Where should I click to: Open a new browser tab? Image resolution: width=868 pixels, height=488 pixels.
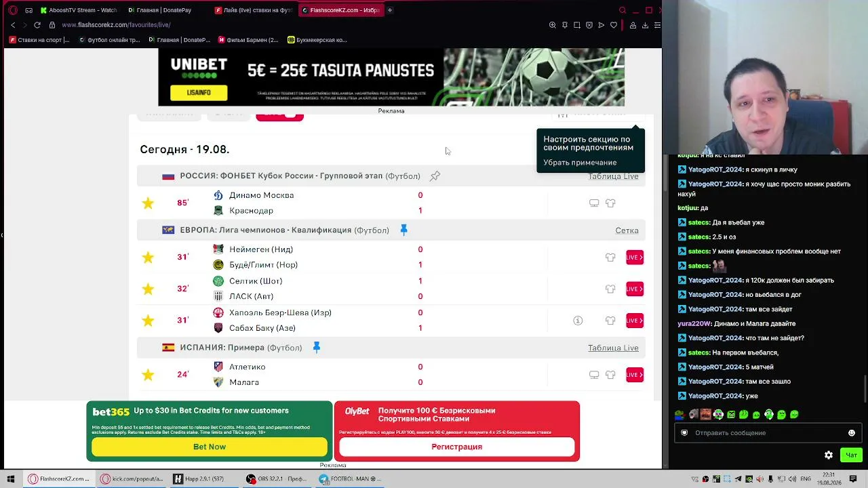(x=390, y=10)
